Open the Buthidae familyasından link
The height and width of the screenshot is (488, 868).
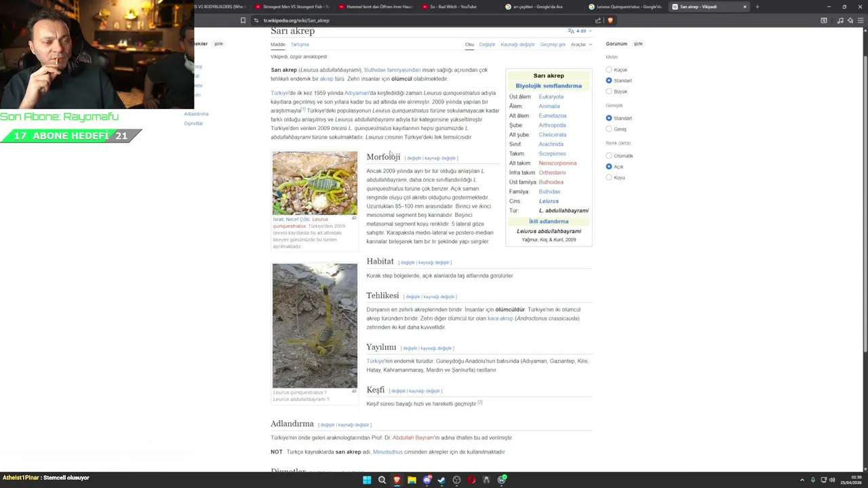tap(392, 70)
